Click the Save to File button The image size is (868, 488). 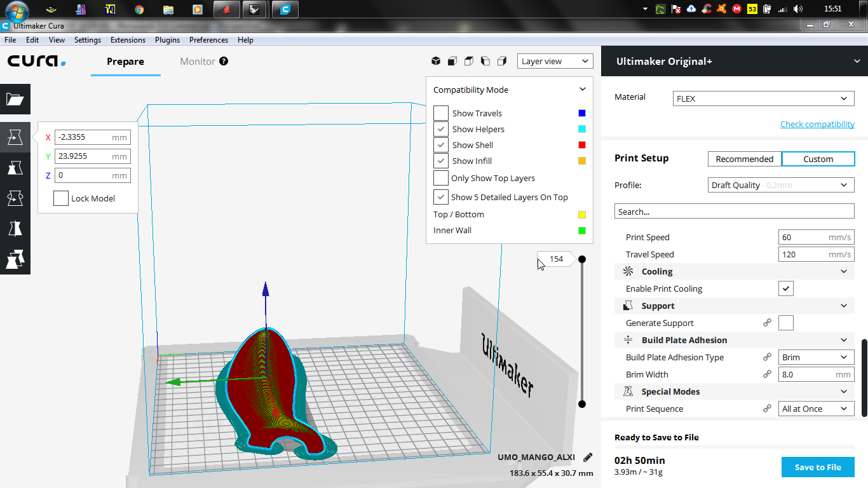point(818,467)
